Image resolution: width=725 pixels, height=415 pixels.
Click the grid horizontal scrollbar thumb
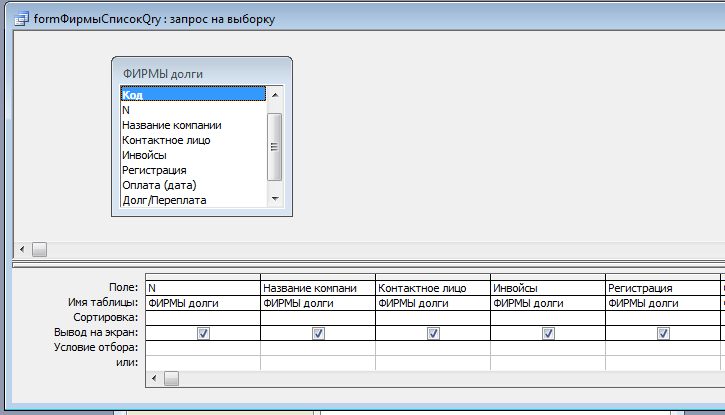(171, 379)
